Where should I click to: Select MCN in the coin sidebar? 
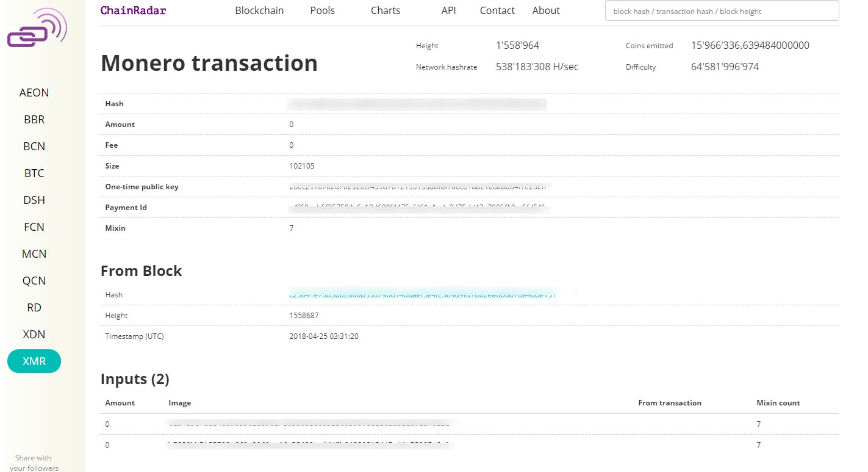click(34, 254)
